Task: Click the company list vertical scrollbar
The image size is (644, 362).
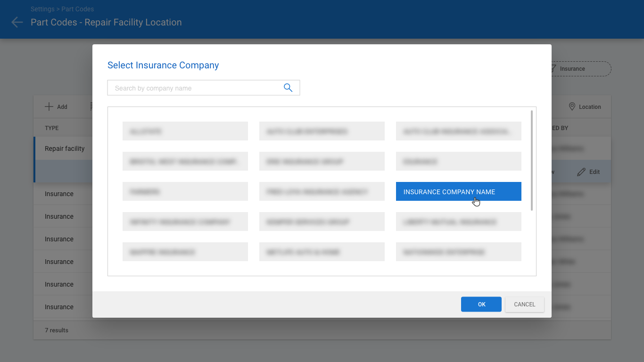Action: coord(532,160)
